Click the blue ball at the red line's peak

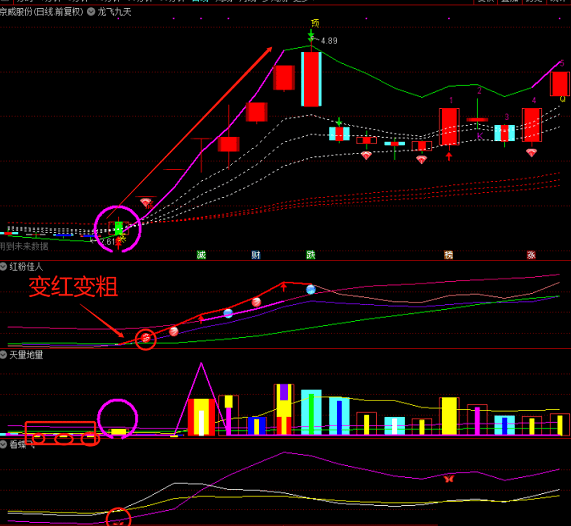tap(311, 290)
